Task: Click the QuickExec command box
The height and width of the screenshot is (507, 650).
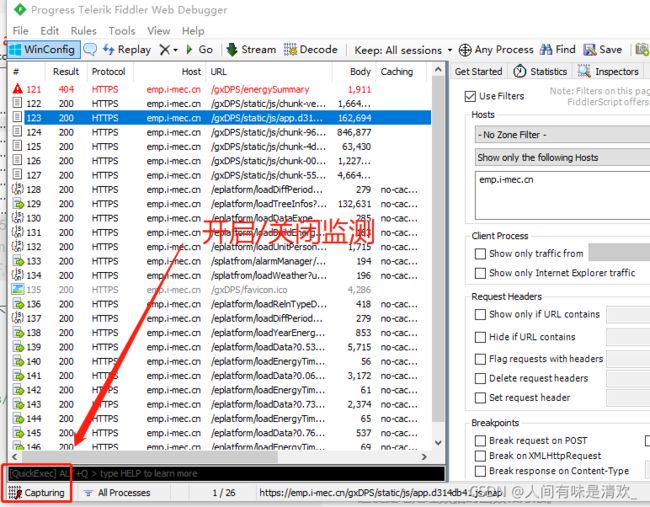Action: click(x=226, y=474)
